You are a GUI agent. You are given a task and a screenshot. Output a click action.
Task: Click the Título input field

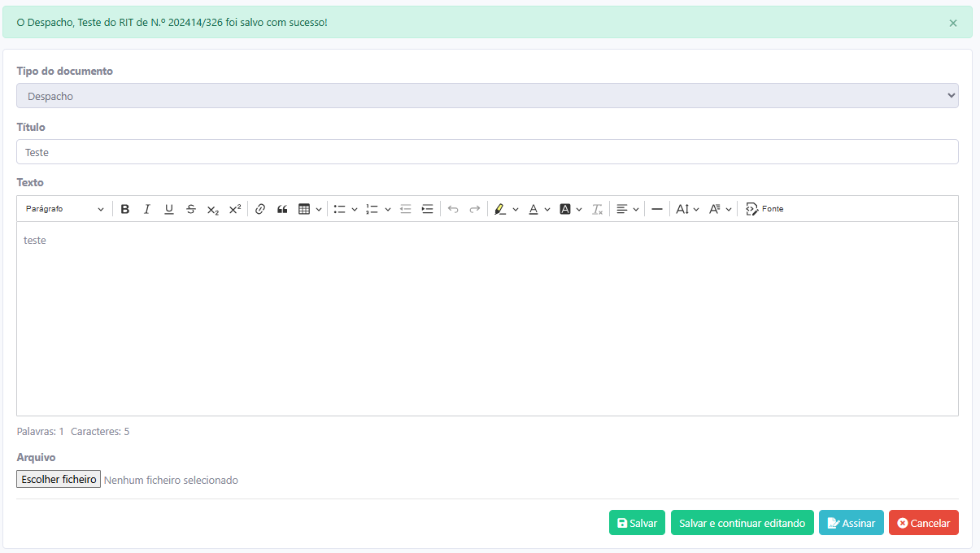[487, 152]
